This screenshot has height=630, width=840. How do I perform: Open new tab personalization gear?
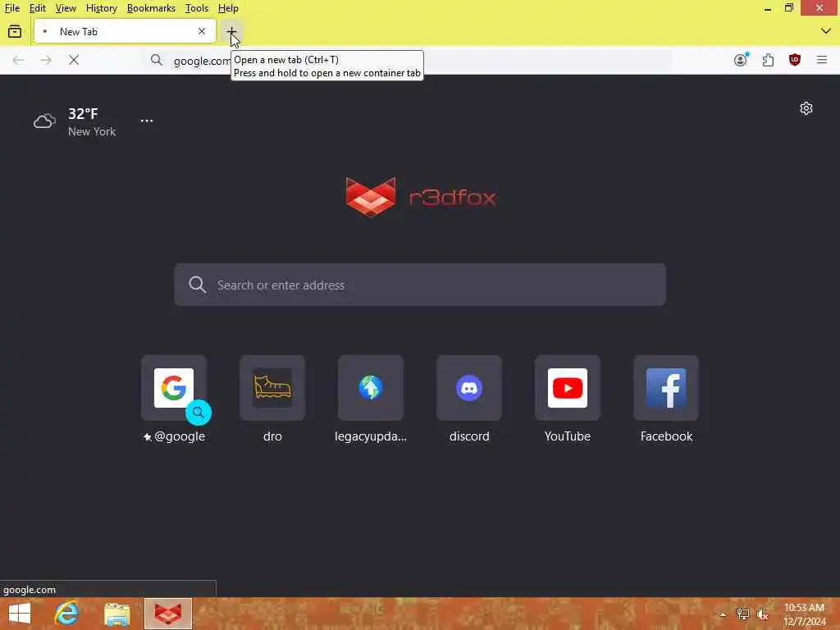click(806, 109)
